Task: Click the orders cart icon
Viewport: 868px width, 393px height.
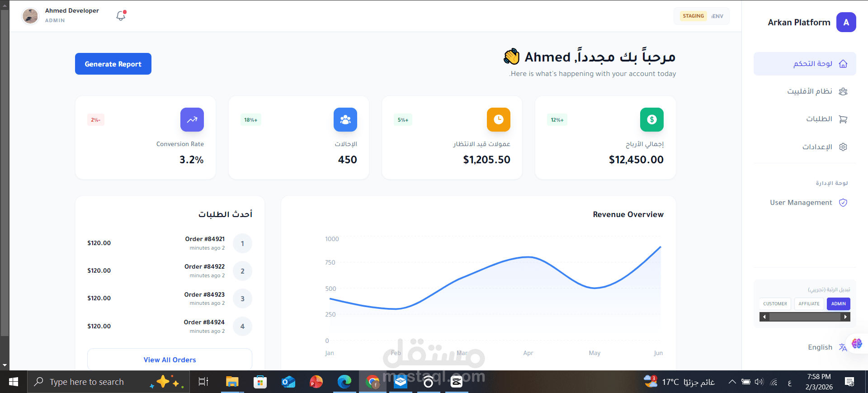Action: point(843,119)
